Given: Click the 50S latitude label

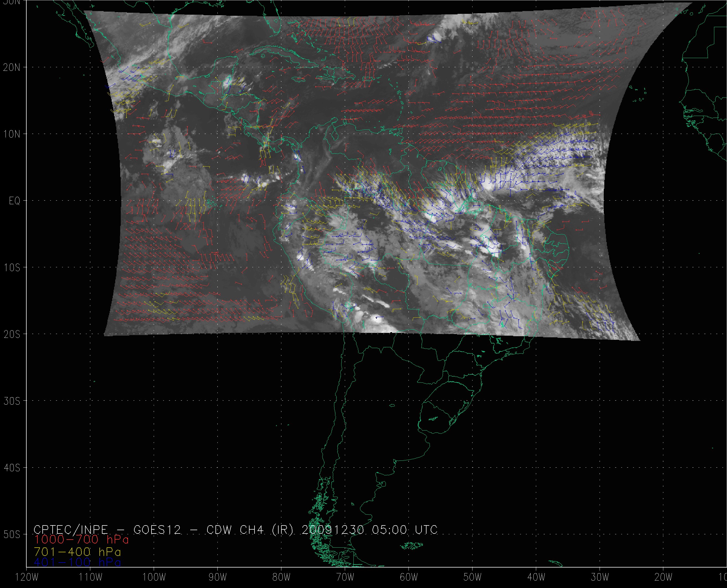Looking at the screenshot, I should [12, 535].
